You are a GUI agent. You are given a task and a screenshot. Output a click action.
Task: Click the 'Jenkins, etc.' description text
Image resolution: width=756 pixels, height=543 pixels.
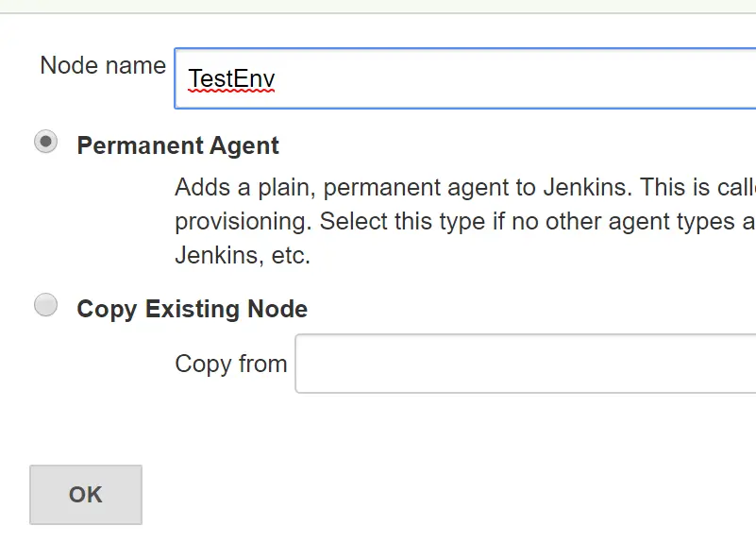click(x=243, y=256)
